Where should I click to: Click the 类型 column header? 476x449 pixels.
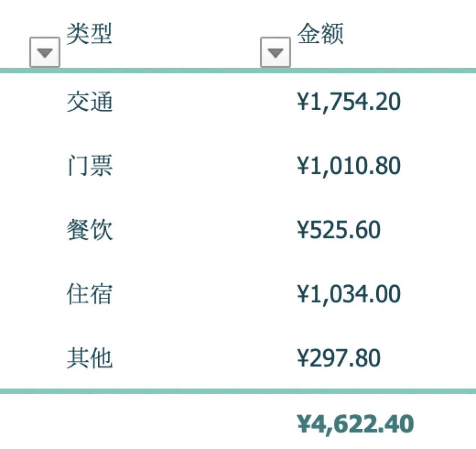click(x=89, y=34)
